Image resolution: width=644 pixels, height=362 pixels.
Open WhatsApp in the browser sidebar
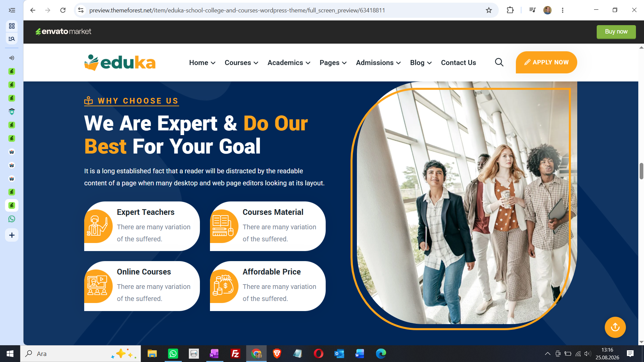[12, 219]
